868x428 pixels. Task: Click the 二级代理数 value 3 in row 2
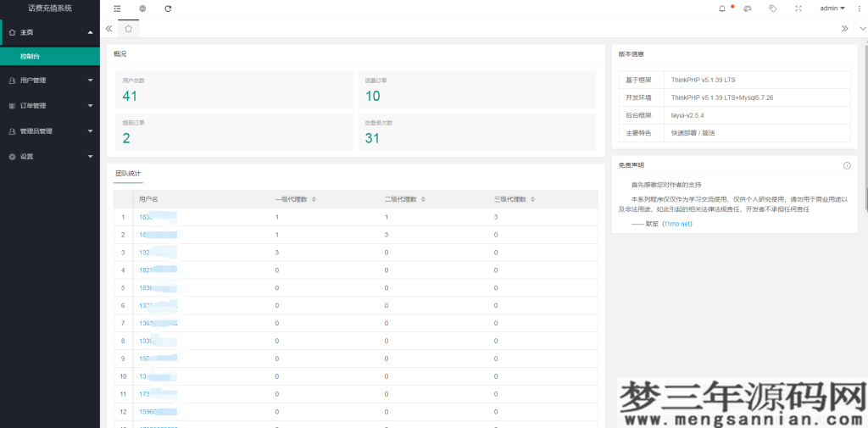387,235
